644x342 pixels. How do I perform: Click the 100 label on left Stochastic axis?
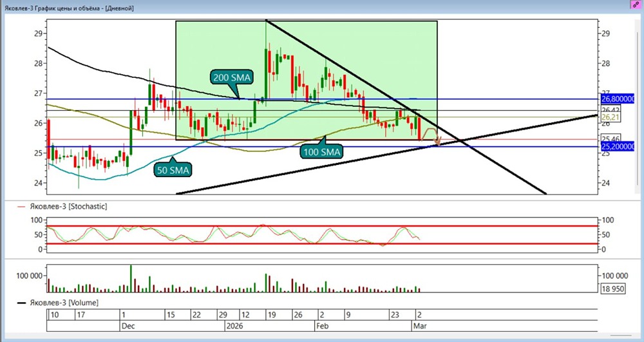coord(37,220)
